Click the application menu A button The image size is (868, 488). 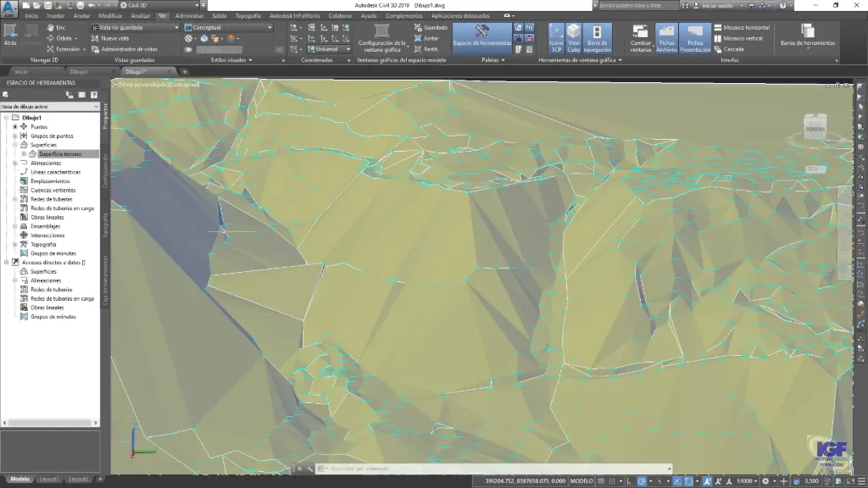(8, 8)
